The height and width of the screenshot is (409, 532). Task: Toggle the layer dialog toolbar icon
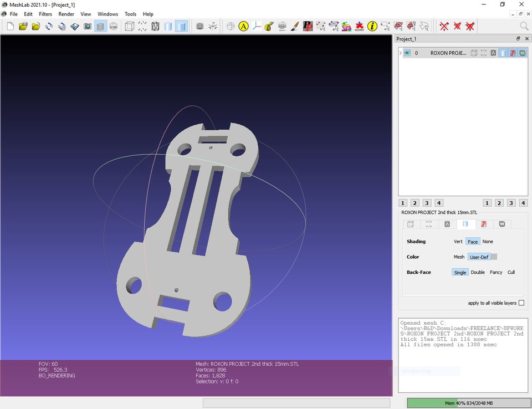tap(100, 26)
